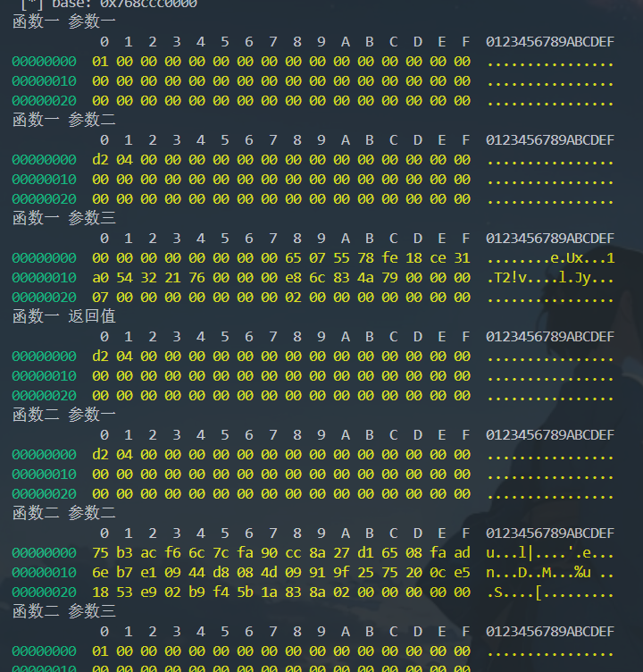Select the '函数一 参数三' section heading

pyautogui.click(x=64, y=218)
